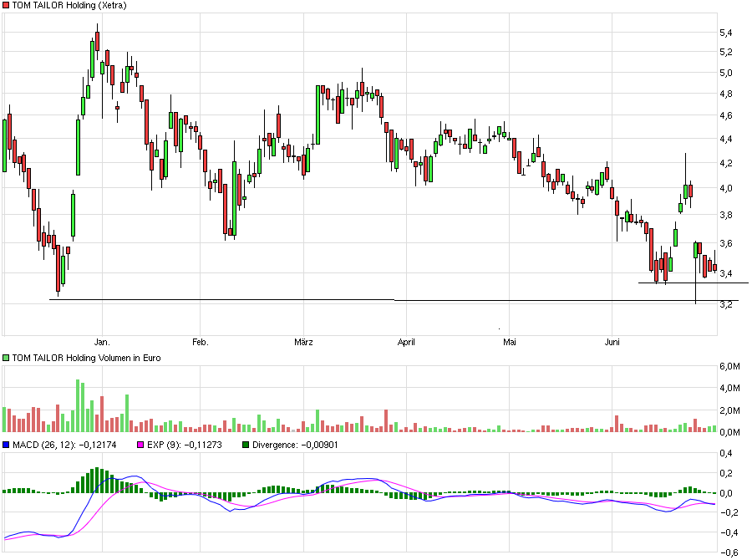752x560 pixels.
Task: Click the 'TOM TAILOR Holding Volumen in Euro' label
Action: [86, 358]
